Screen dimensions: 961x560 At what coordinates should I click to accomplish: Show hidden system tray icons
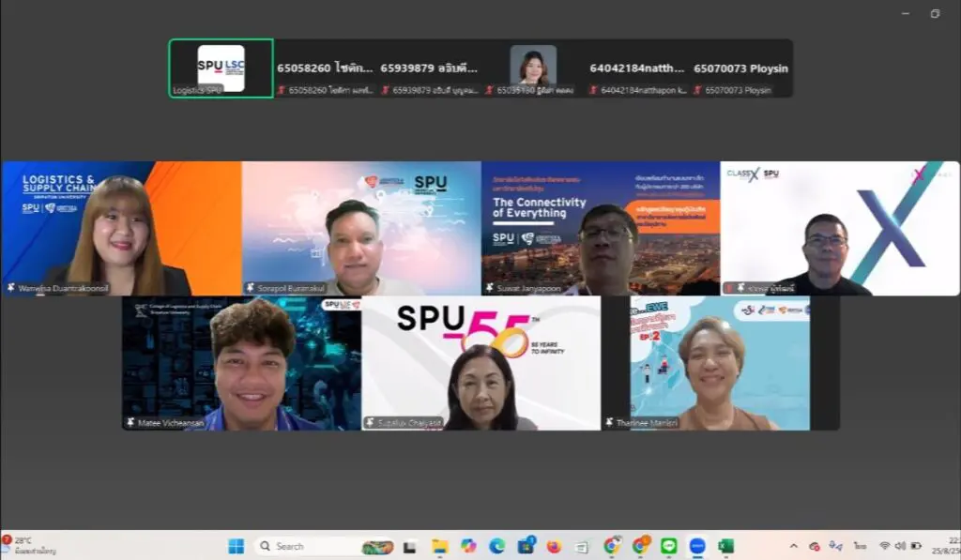coord(794,546)
